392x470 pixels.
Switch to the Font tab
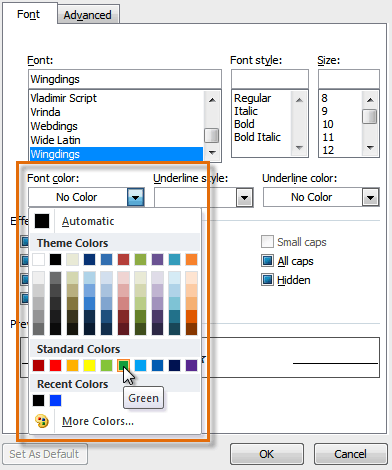[x=29, y=14]
